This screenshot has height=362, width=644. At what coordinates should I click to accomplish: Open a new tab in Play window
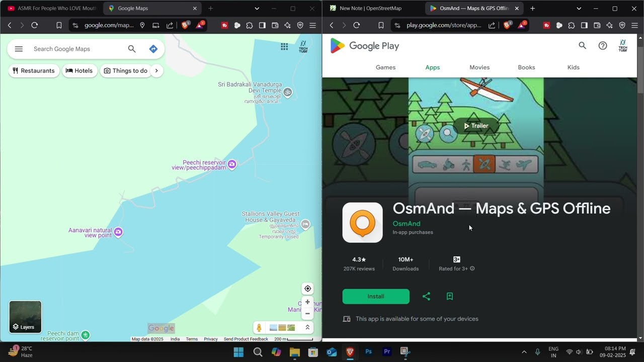(x=532, y=9)
